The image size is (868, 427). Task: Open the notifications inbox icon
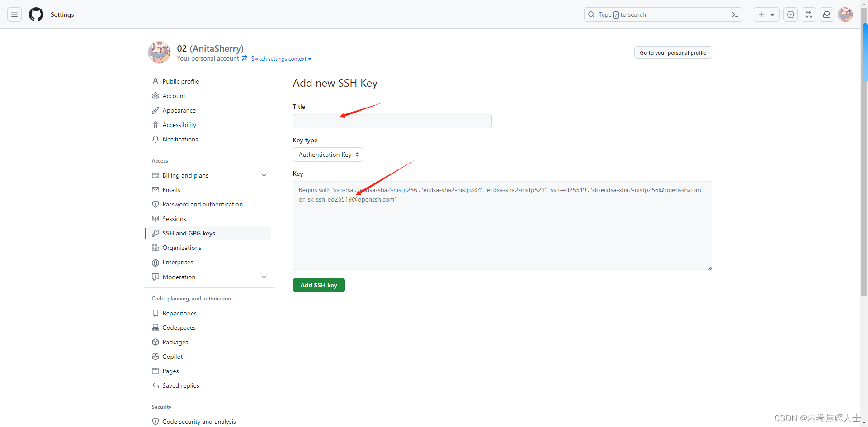(827, 14)
